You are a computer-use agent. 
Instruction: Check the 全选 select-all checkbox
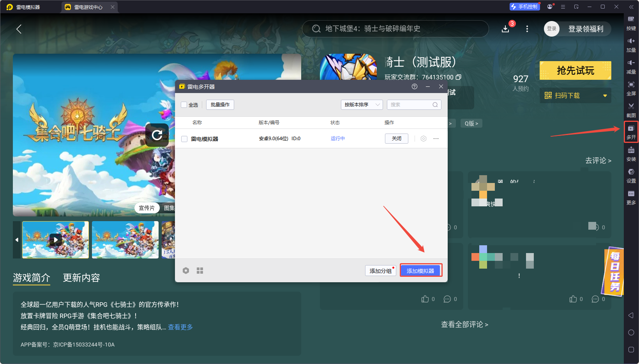pos(184,105)
